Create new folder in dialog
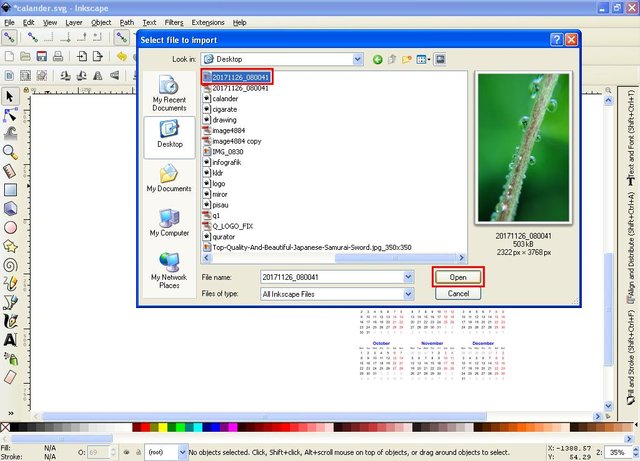Screen dimensions: 640x461 coord(407,60)
